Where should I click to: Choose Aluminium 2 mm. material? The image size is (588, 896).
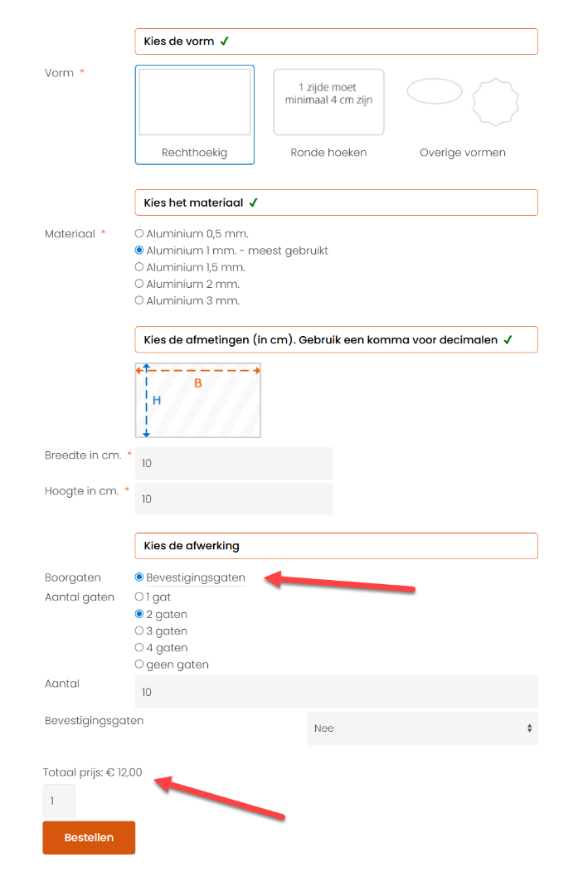139,284
